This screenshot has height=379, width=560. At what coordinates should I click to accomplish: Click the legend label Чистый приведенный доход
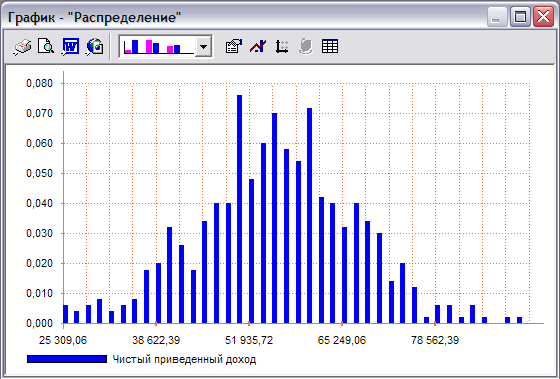[184, 359]
